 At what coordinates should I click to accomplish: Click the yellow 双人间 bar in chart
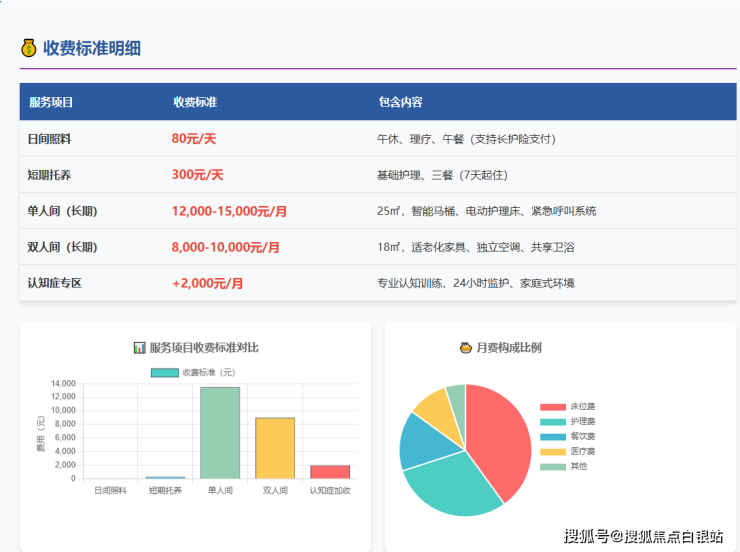(275, 448)
